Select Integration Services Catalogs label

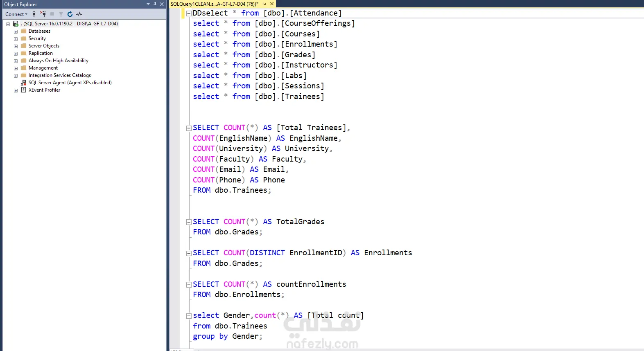coord(60,75)
